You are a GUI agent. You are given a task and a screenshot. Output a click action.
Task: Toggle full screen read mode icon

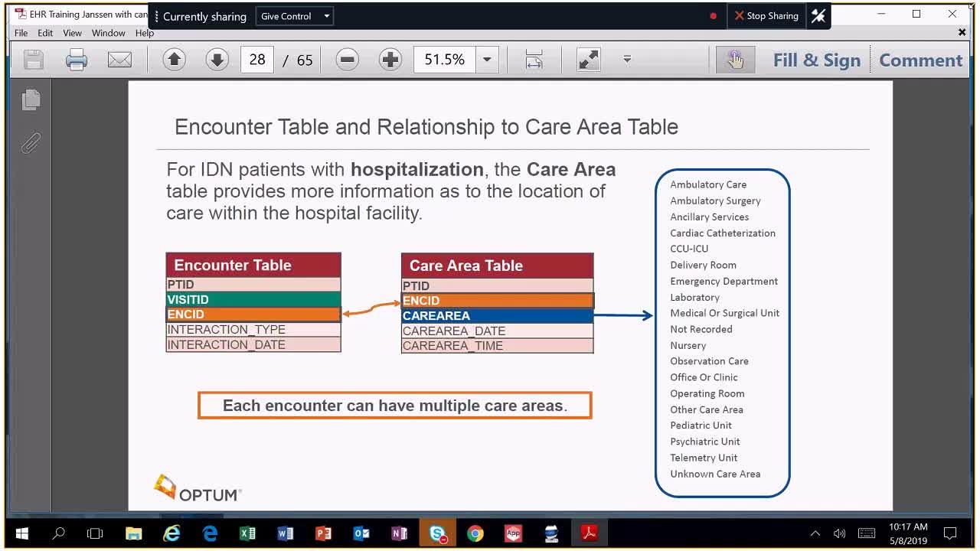[589, 60]
